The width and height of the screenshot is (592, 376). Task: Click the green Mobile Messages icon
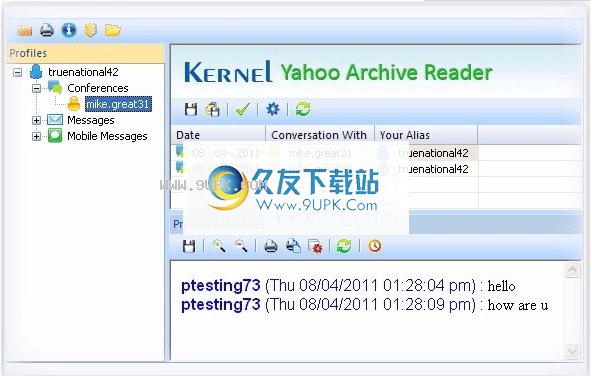pyautogui.click(x=55, y=136)
